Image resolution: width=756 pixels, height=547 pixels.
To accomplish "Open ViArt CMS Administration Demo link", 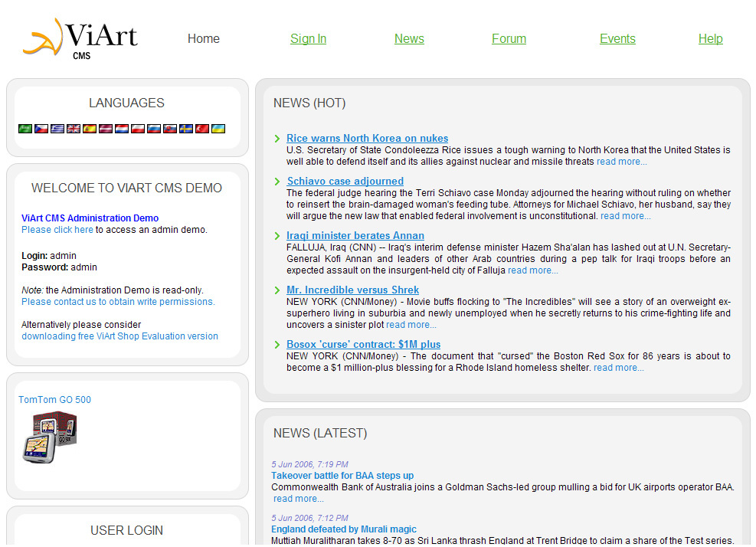I will pos(90,218).
